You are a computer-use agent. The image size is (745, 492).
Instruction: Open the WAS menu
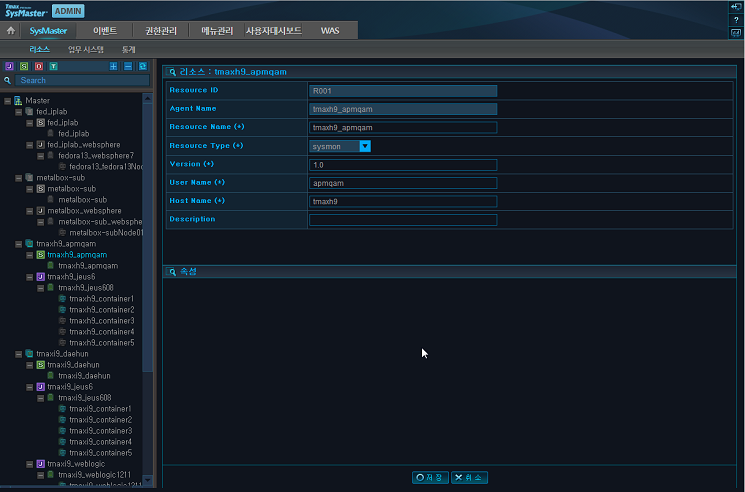330,31
